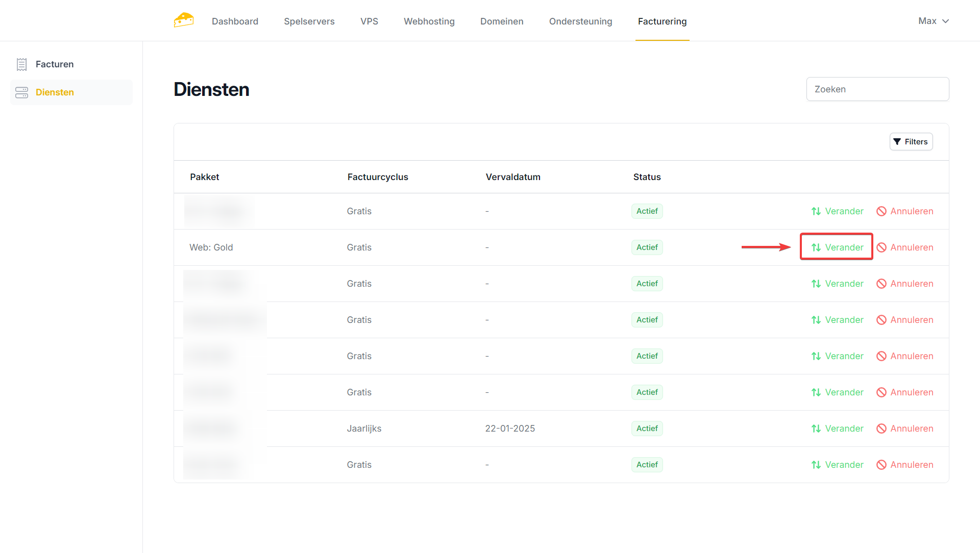This screenshot has width=980, height=553.
Task: Click Annuleren for Web: Gold
Action: 905,247
